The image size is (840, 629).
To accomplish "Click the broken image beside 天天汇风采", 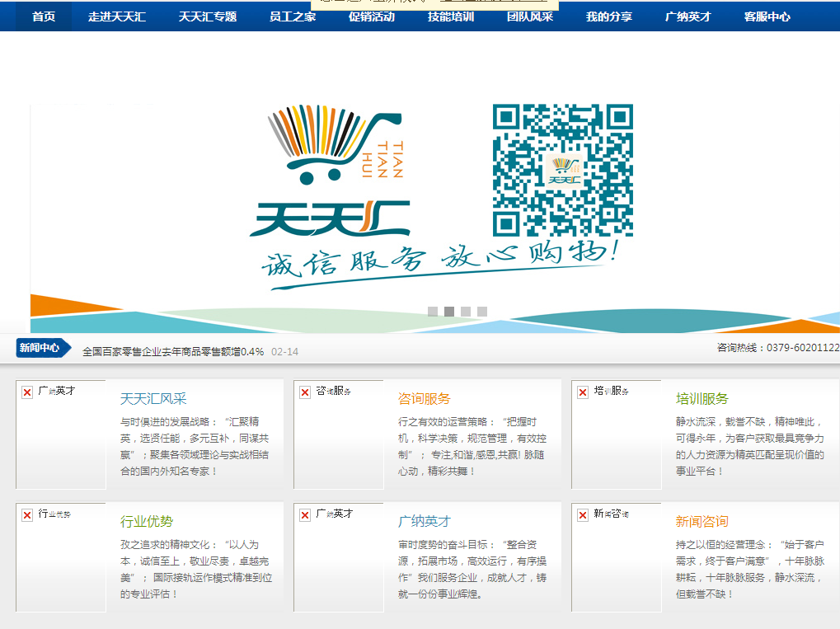I will [62, 434].
